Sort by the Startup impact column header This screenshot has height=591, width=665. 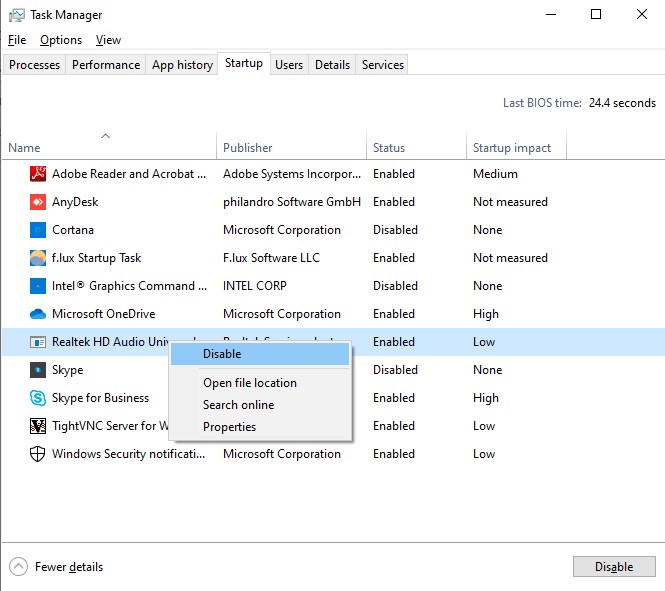click(516, 148)
